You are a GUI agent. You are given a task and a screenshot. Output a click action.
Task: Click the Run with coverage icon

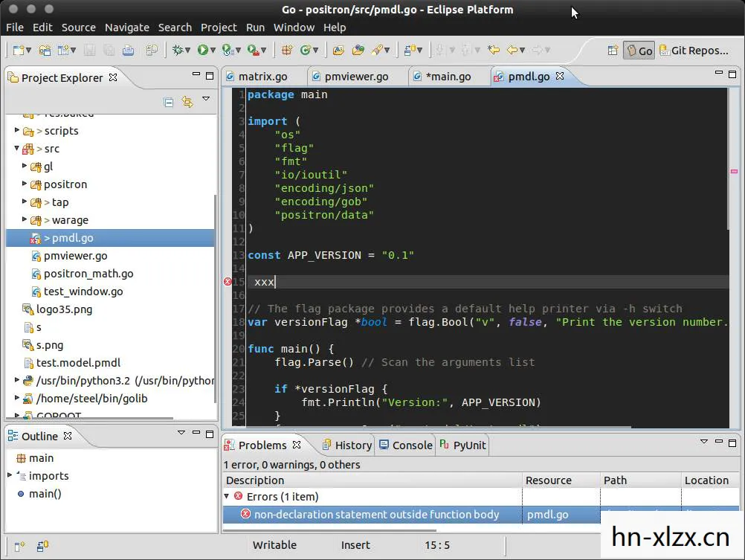[228, 50]
